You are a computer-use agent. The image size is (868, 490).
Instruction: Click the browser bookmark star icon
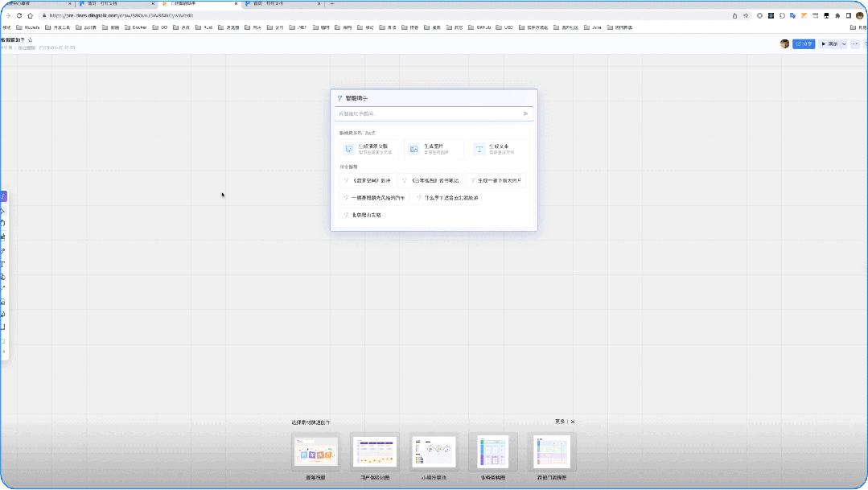click(746, 15)
